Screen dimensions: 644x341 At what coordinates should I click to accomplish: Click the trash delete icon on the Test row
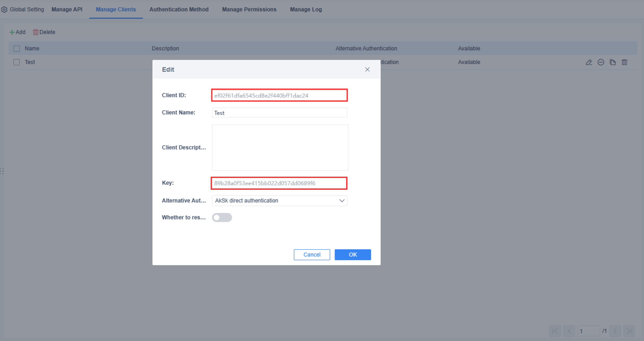pos(625,62)
